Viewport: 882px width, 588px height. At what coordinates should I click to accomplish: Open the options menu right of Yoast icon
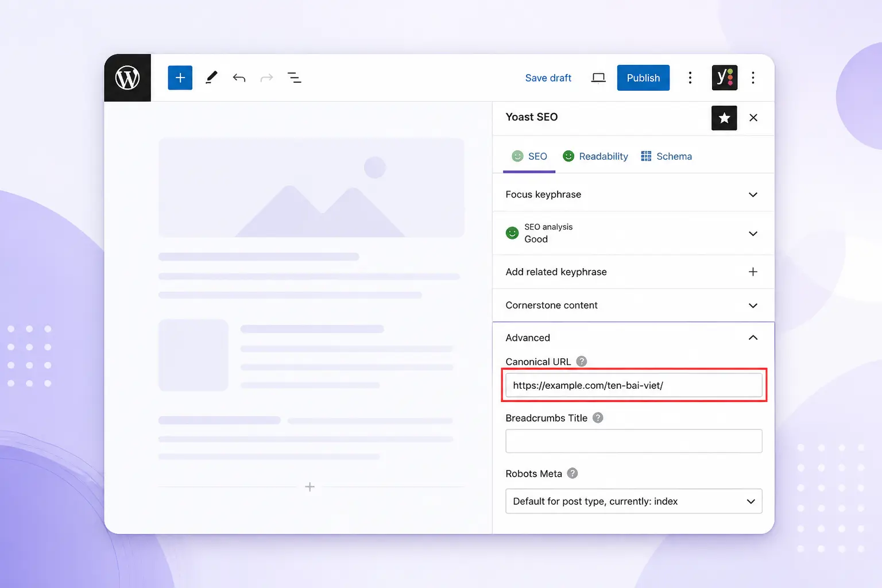753,78
